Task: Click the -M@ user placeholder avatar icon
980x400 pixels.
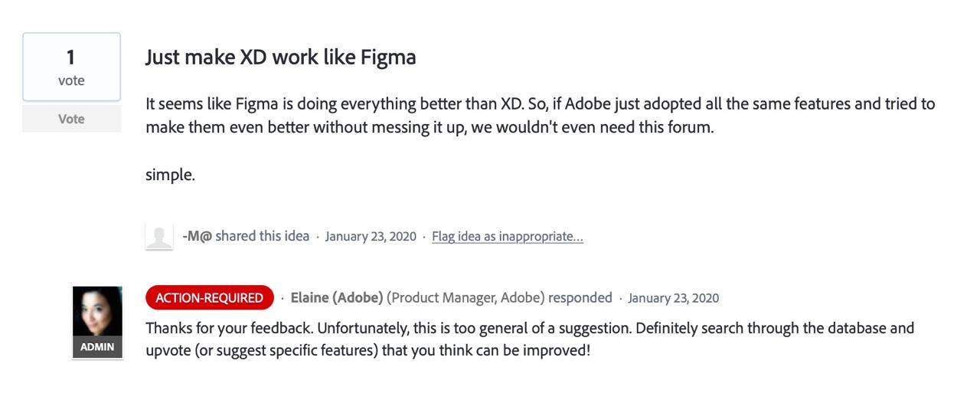Action: click(159, 236)
